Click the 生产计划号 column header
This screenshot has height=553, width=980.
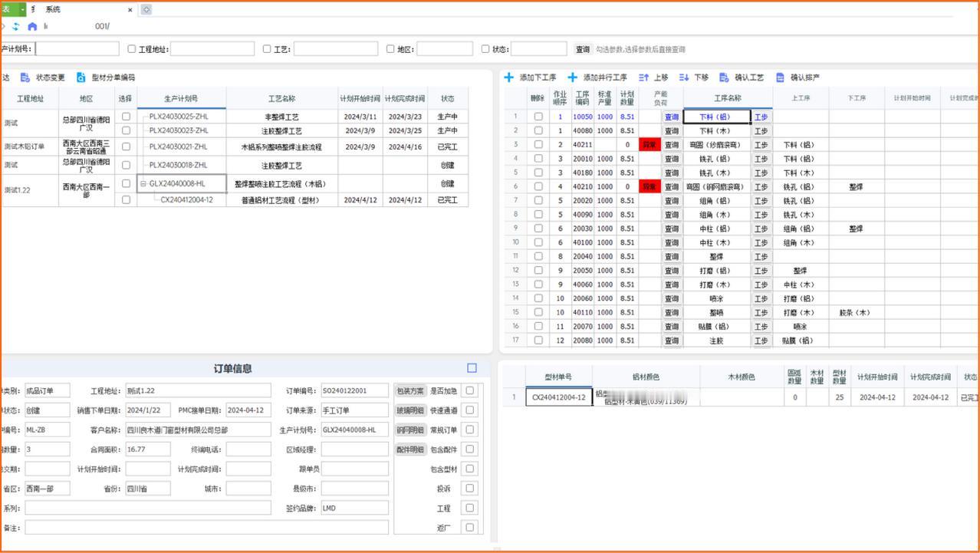181,99
